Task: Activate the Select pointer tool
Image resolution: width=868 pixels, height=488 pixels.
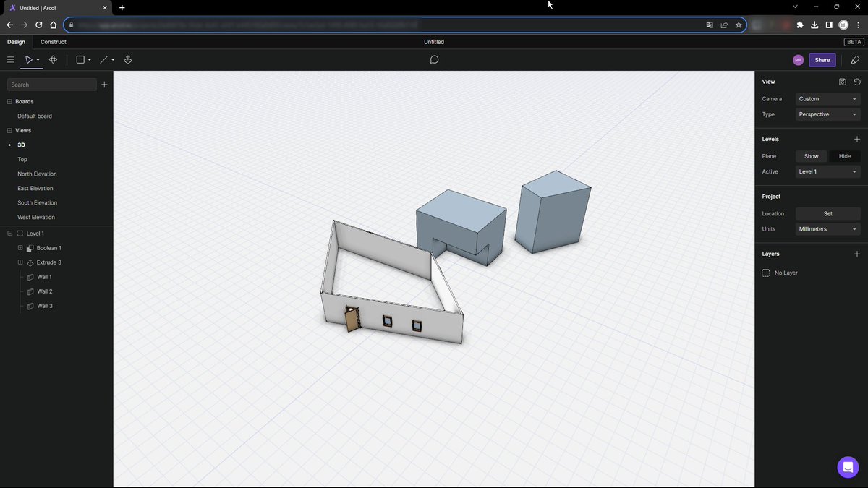Action: point(28,60)
